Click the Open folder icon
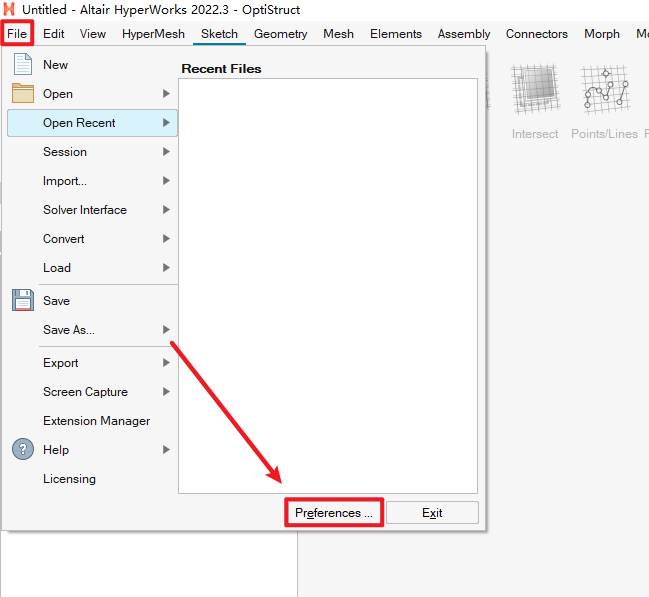The image size is (649, 597). (23, 94)
